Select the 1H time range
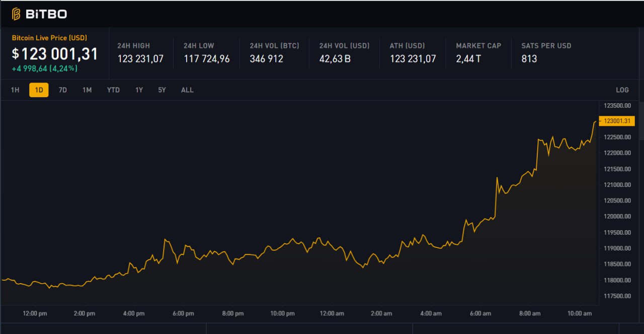 15,90
